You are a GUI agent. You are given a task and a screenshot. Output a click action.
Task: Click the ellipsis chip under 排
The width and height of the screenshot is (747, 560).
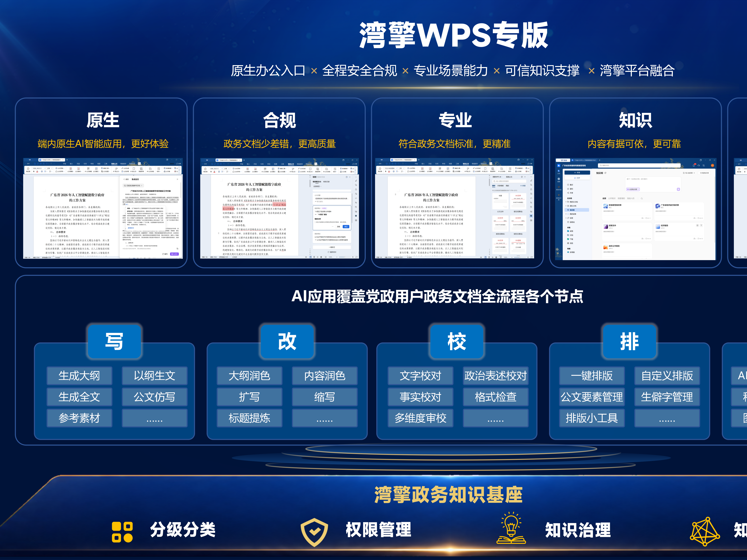[667, 418]
